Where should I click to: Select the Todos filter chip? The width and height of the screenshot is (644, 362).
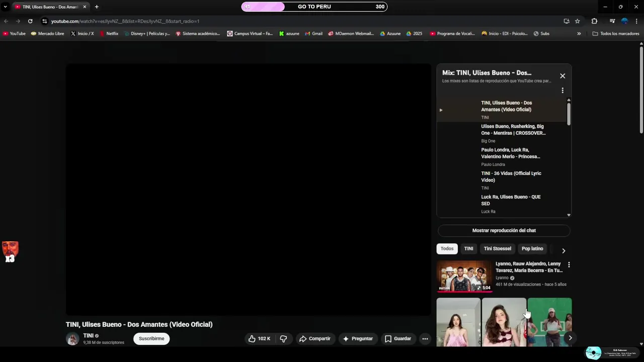(x=447, y=248)
